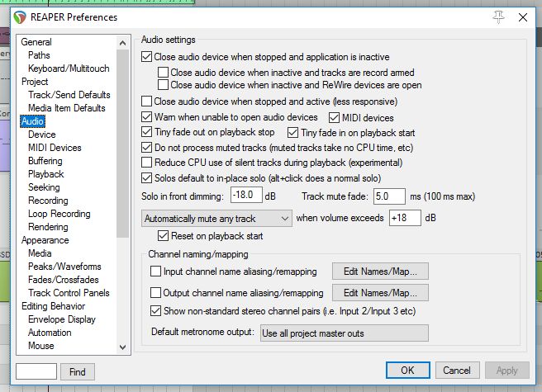Open the Fades/Crossfades page
The image size is (542, 392).
64,280
